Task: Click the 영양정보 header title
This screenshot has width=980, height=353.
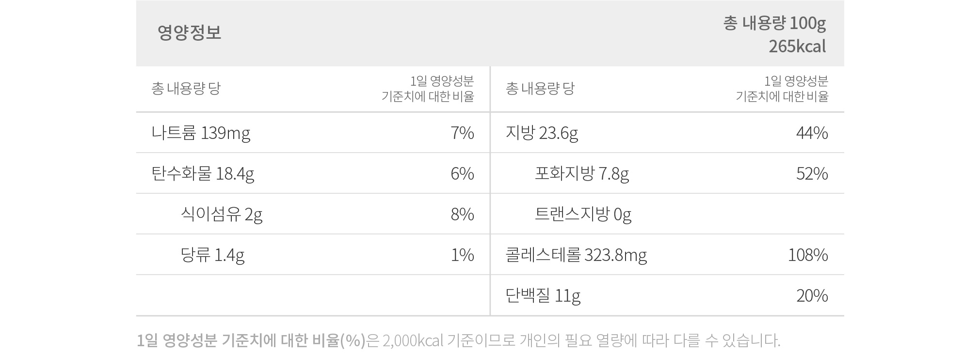Action: click(x=190, y=33)
